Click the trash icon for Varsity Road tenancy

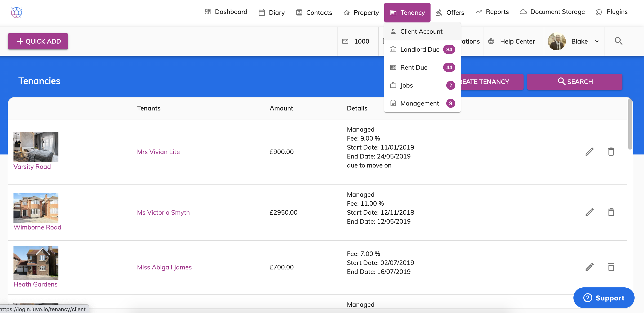[611, 152]
